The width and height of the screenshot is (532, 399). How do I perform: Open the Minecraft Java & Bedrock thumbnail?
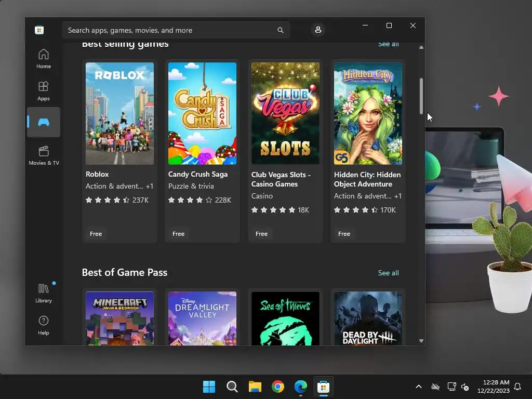pyautogui.click(x=120, y=318)
